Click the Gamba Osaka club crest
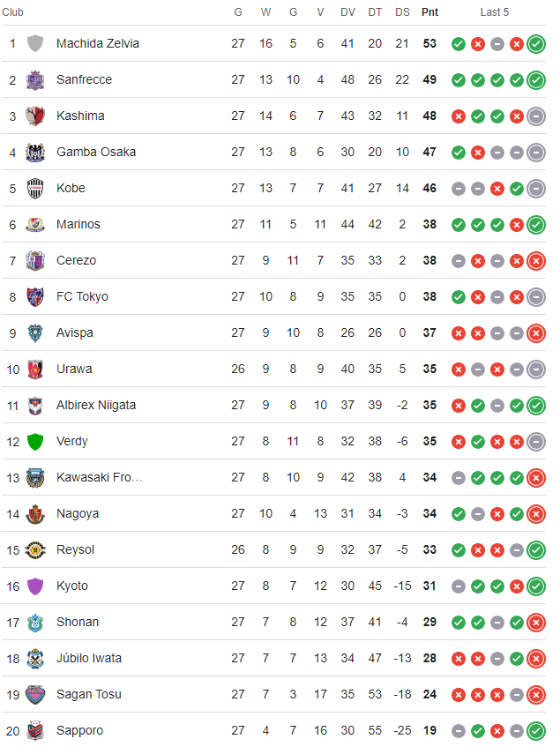Viewport: 560px width, 754px height. click(x=35, y=152)
